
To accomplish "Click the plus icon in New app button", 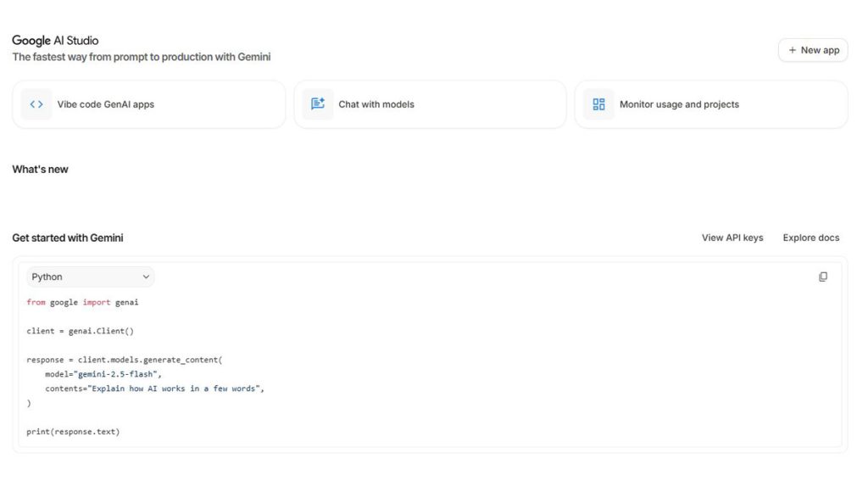I will [x=793, y=50].
